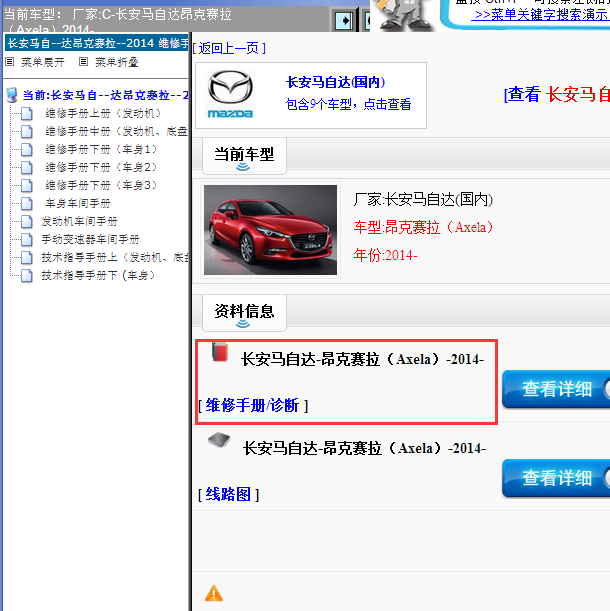Open 车身车间手册 in tree
This screenshot has height=611, width=610.
78,203
